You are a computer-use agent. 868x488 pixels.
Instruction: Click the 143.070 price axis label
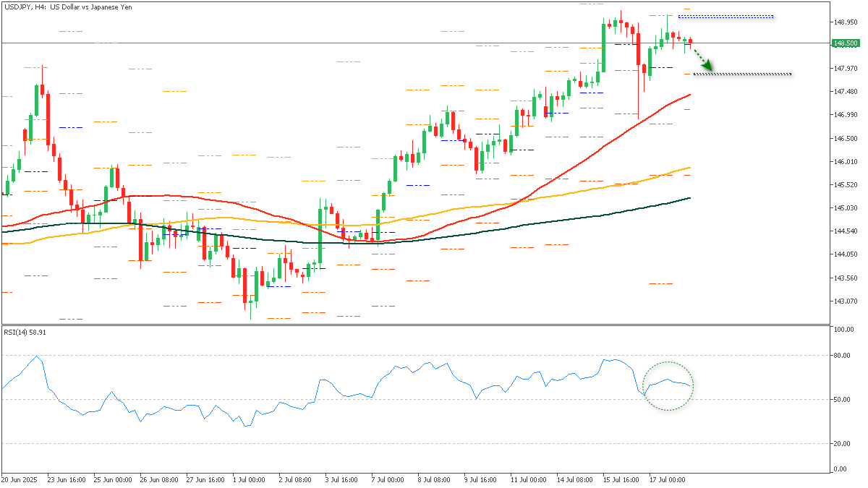845,301
